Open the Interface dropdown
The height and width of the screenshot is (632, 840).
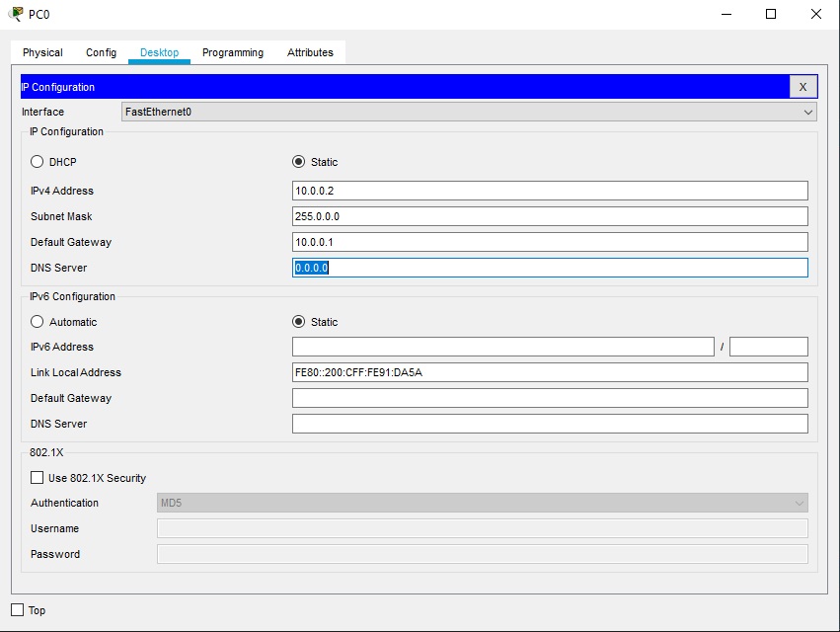(807, 112)
